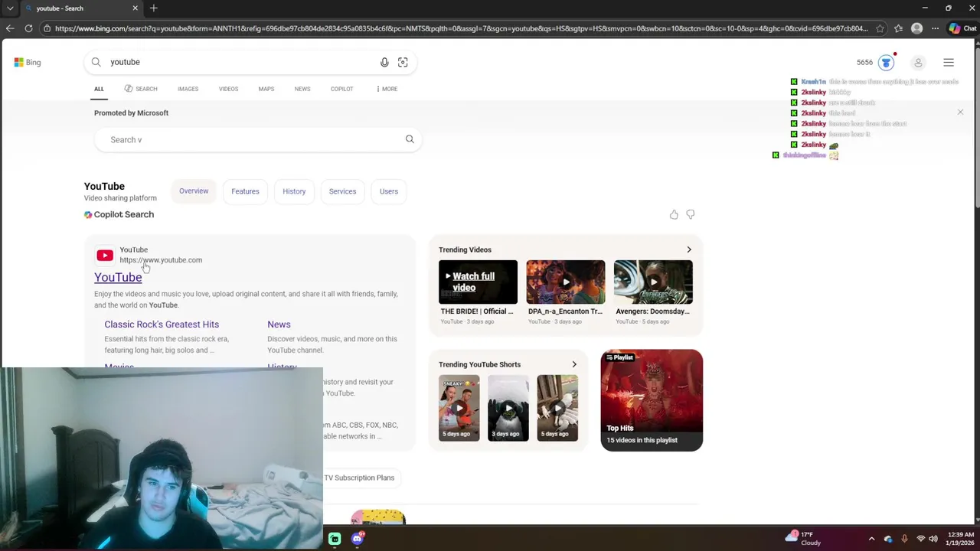
Task: Open browser profile avatar in toolbar
Action: coord(917,28)
